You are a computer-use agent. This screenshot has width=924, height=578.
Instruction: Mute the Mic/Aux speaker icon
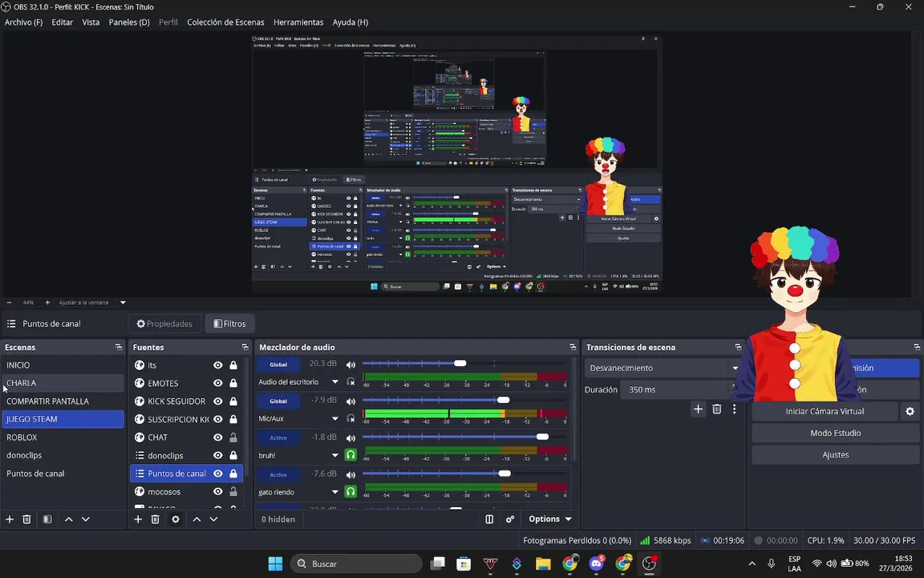(x=351, y=401)
